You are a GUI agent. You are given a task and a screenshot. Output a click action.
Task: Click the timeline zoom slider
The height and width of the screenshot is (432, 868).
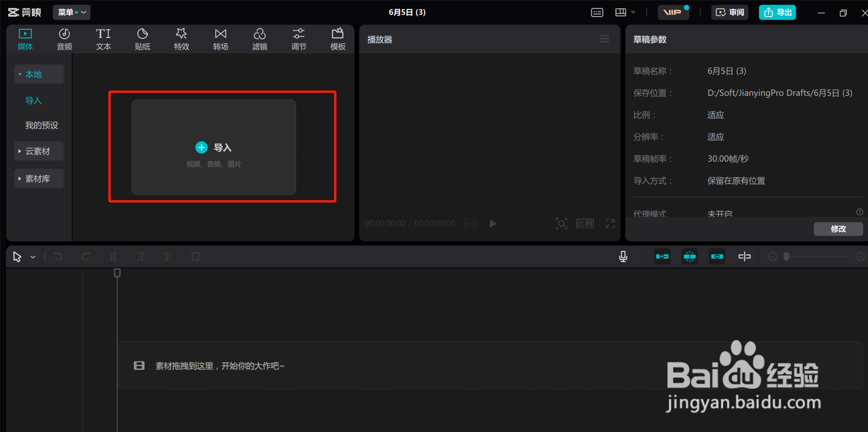click(x=816, y=256)
